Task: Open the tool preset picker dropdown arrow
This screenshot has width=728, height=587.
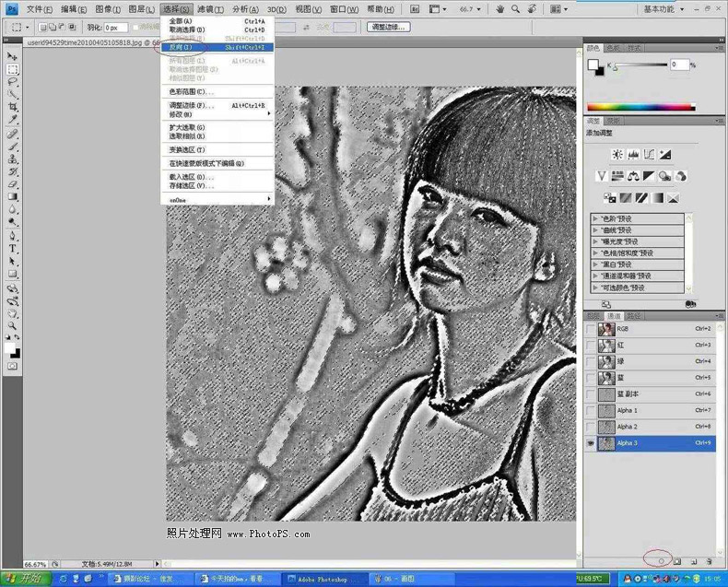Action: click(x=28, y=28)
